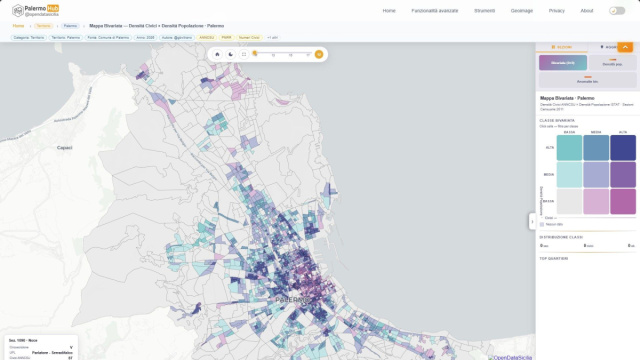Image resolution: width=640 pixels, height=360 pixels.
Task: Reset map view with home icon
Action: coord(218,54)
